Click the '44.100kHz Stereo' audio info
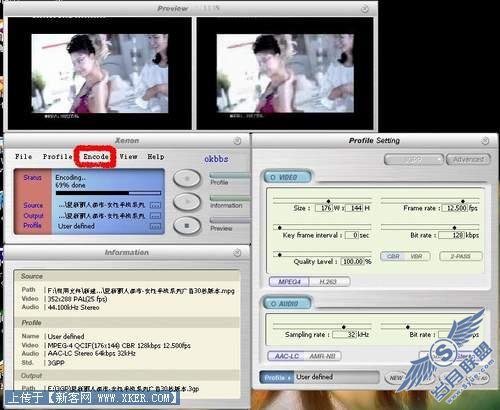500x410 pixels. pos(73,307)
